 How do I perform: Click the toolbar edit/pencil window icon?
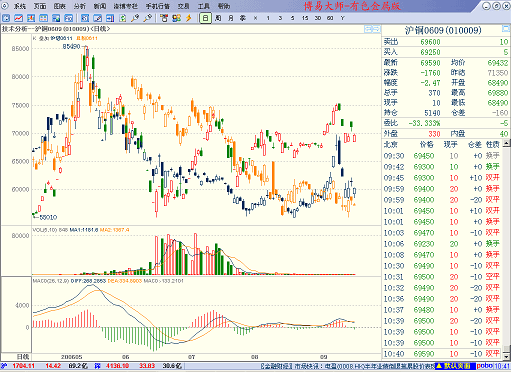(x=98, y=18)
